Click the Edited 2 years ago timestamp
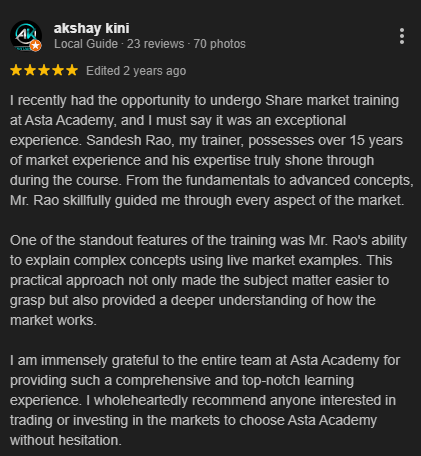Viewport: 421px width, 456px height. [136, 71]
